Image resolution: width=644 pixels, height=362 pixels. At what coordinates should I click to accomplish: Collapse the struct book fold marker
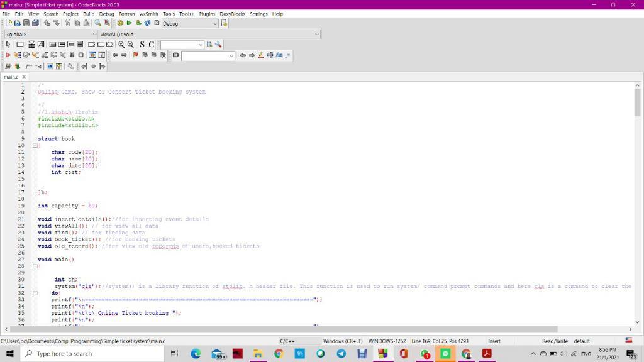(35, 145)
